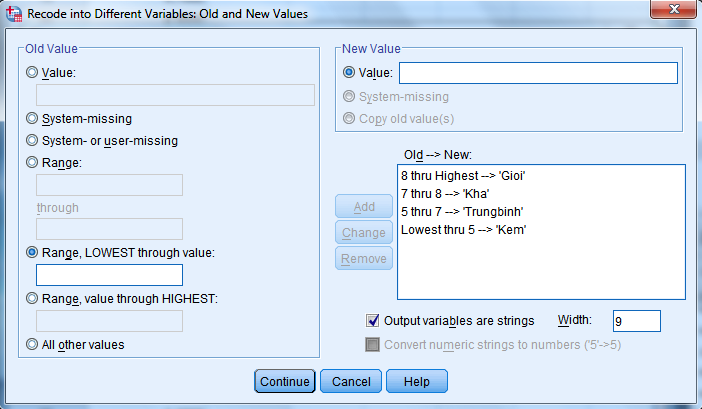Image resolution: width=702 pixels, height=409 pixels.
Task: Click the Width input field
Action: point(636,321)
